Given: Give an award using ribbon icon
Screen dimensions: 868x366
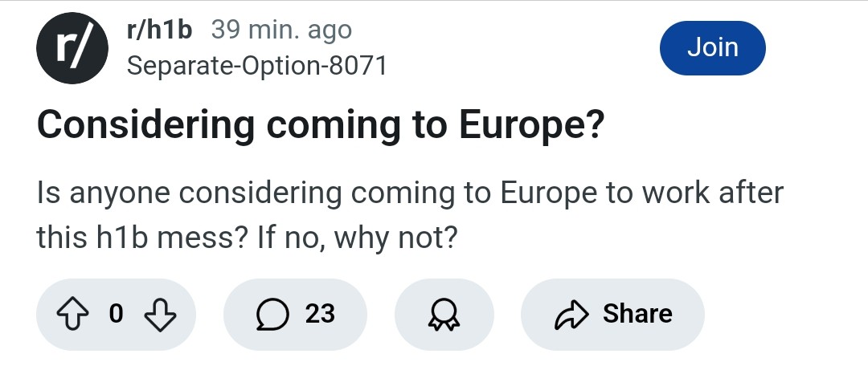Looking at the screenshot, I should click(x=444, y=315).
